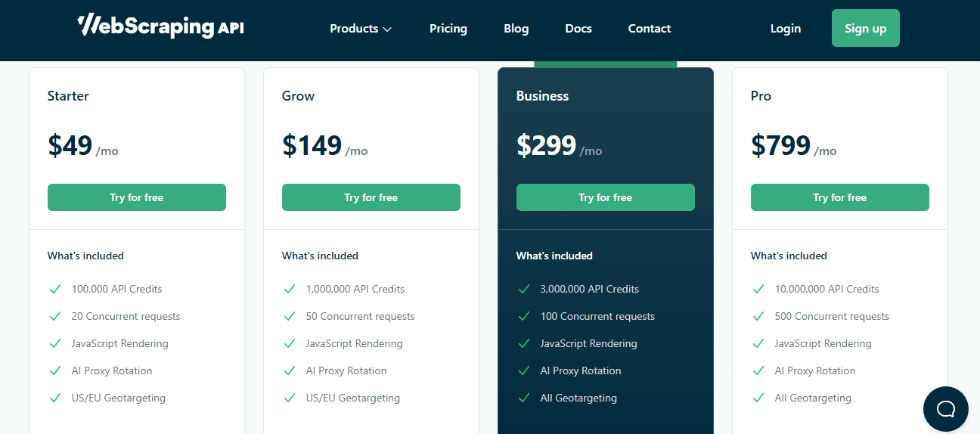Click checkmark beside 3,000,000 API Credits
Image resolution: width=980 pixels, height=434 pixels.
pyautogui.click(x=524, y=289)
